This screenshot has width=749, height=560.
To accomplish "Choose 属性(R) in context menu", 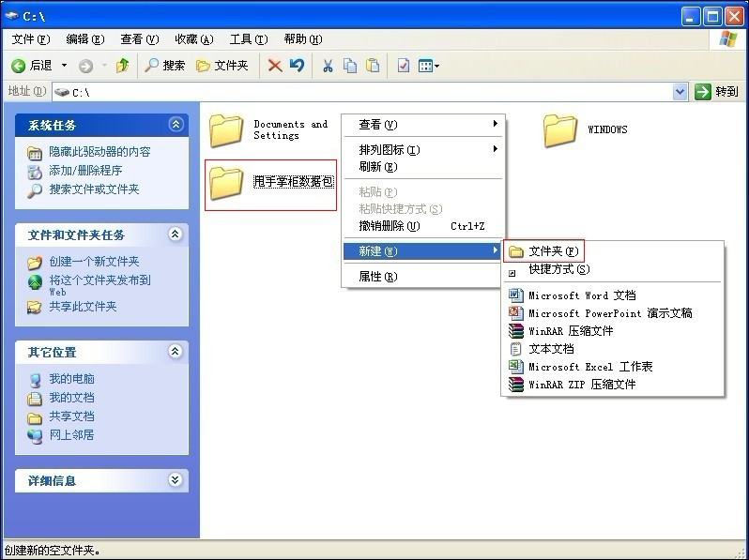I will pos(423,277).
